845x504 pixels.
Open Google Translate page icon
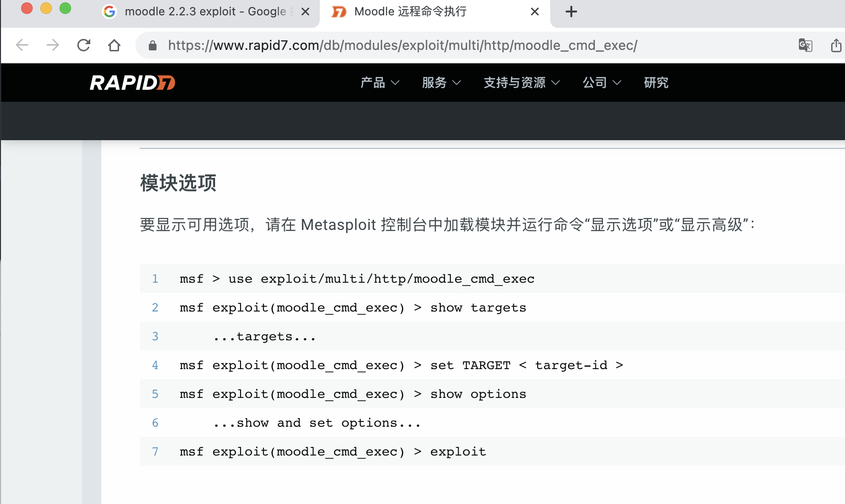[x=805, y=45]
